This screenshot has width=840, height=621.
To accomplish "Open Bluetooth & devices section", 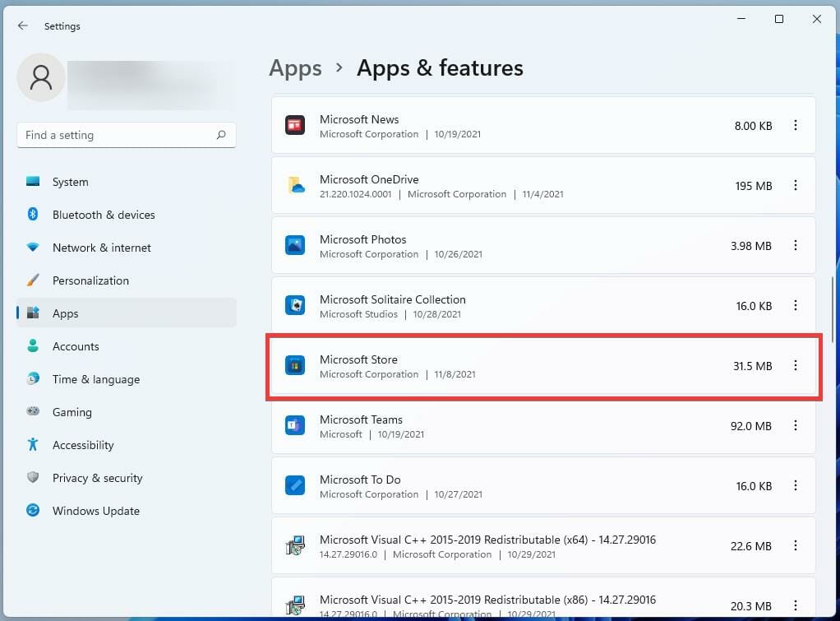I will coord(103,215).
